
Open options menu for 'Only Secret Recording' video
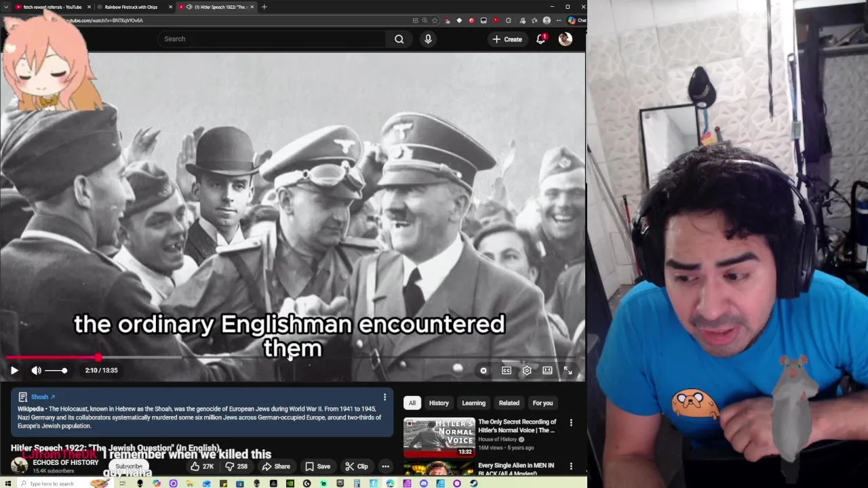point(571,423)
